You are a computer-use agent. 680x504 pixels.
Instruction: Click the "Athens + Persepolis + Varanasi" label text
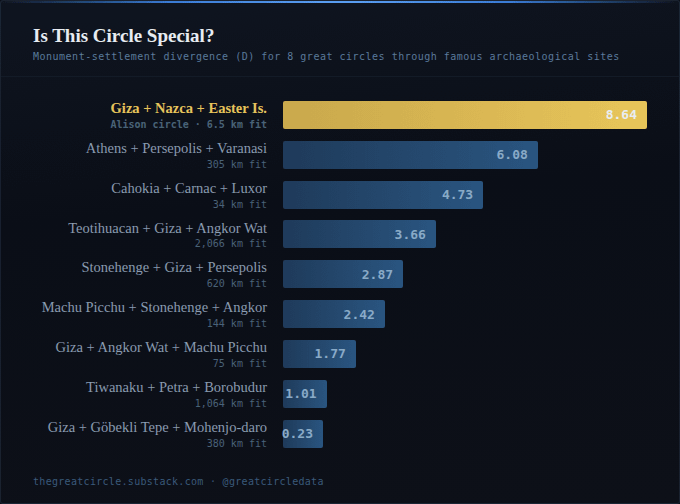point(177,148)
